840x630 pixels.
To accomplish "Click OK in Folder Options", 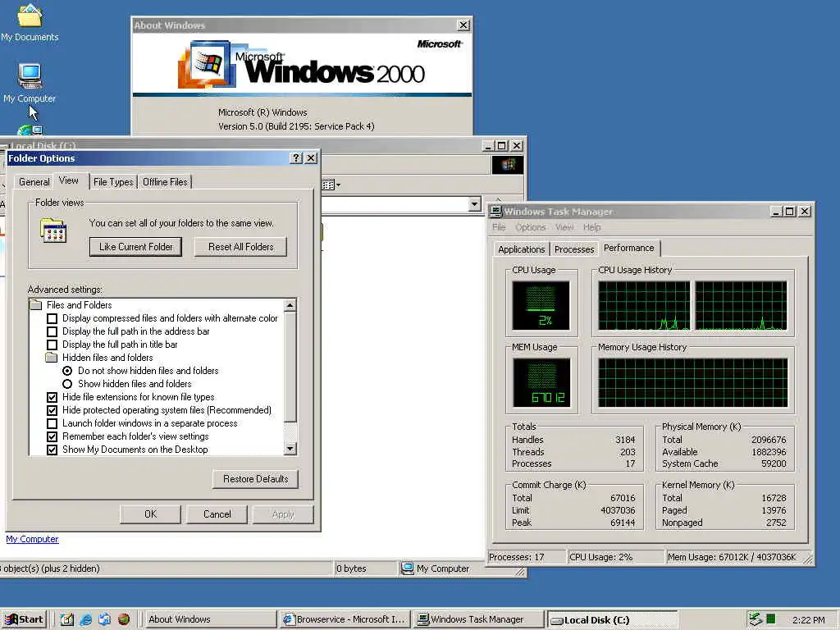I will point(151,514).
